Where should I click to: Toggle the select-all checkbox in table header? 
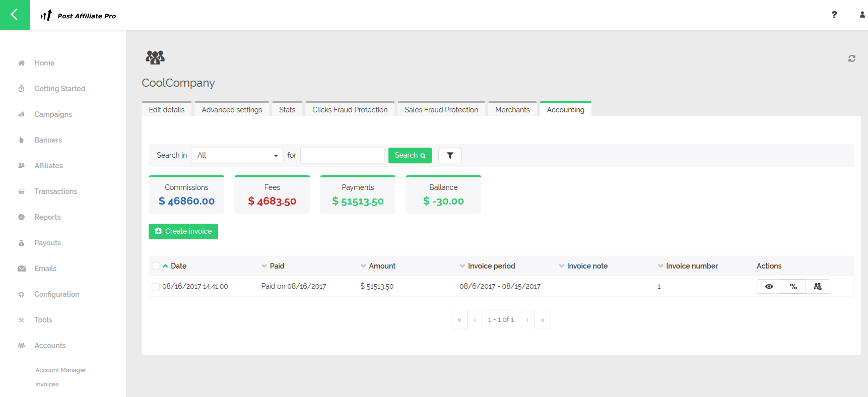pyautogui.click(x=156, y=266)
